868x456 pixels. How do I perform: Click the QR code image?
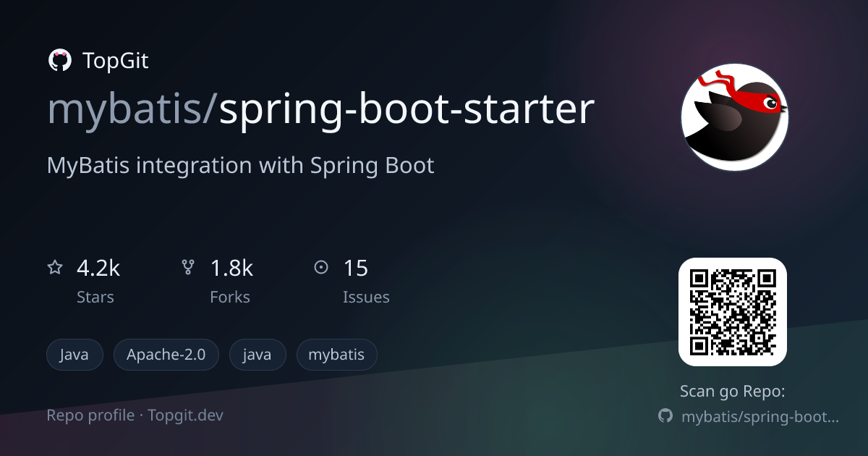[732, 312]
